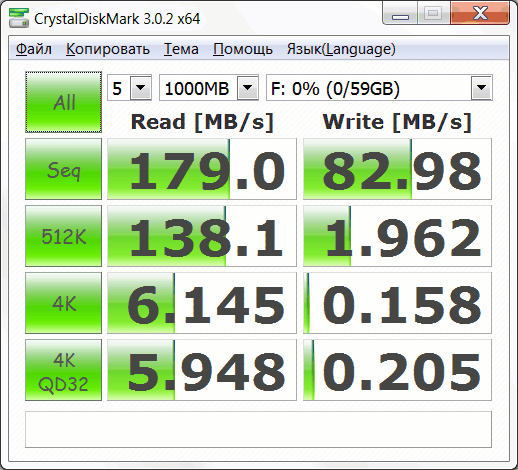Open the Копировать menu
This screenshot has width=518, height=470.
point(108,49)
